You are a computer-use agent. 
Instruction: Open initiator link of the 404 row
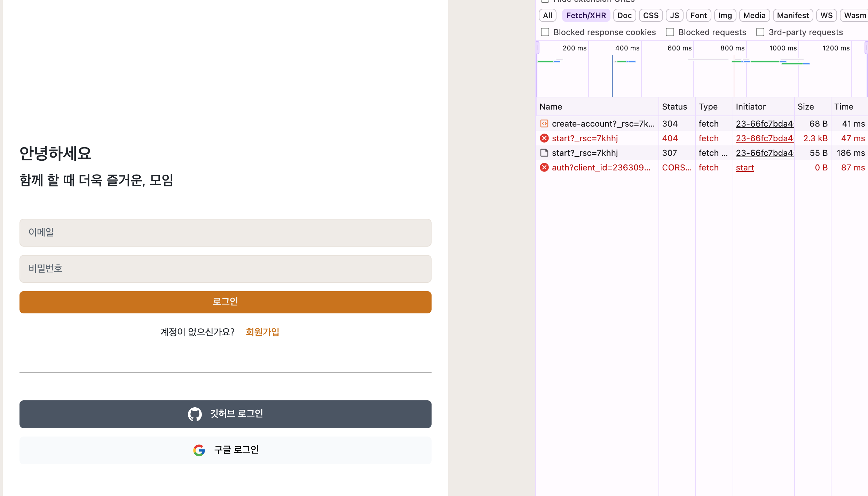pos(765,138)
